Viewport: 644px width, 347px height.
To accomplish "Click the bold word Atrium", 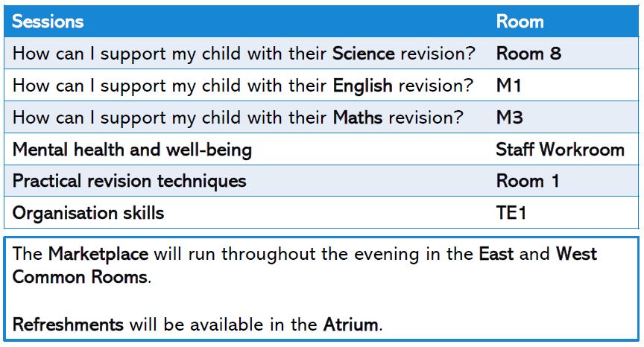I will (350, 325).
